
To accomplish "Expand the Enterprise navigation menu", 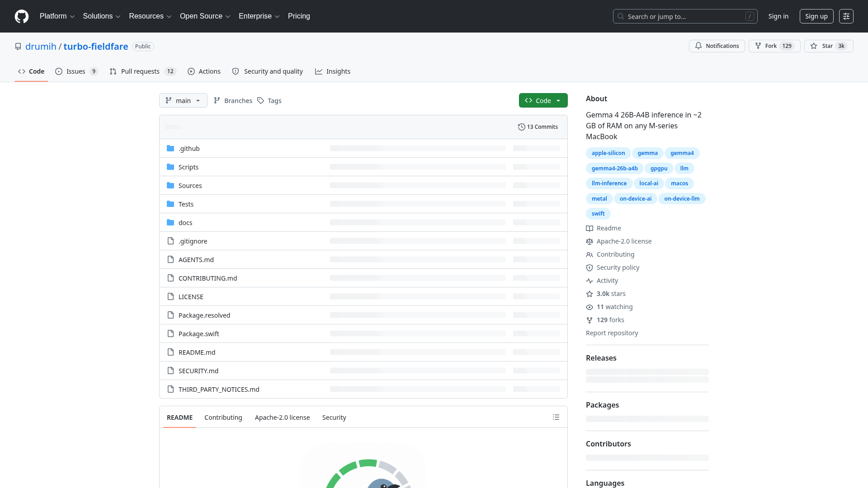I will pos(259,16).
